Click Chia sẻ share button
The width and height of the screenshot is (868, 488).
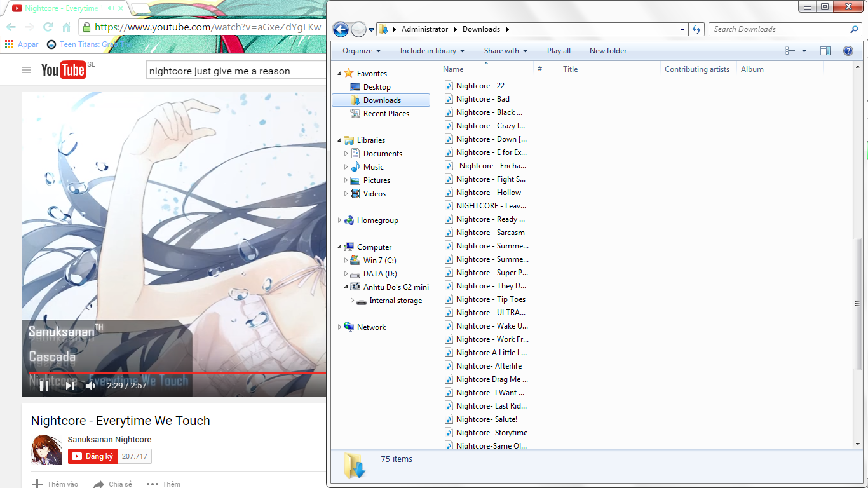[x=113, y=484]
